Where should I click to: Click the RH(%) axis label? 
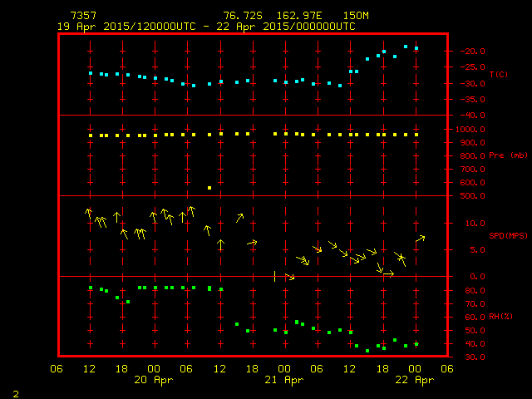click(x=500, y=317)
